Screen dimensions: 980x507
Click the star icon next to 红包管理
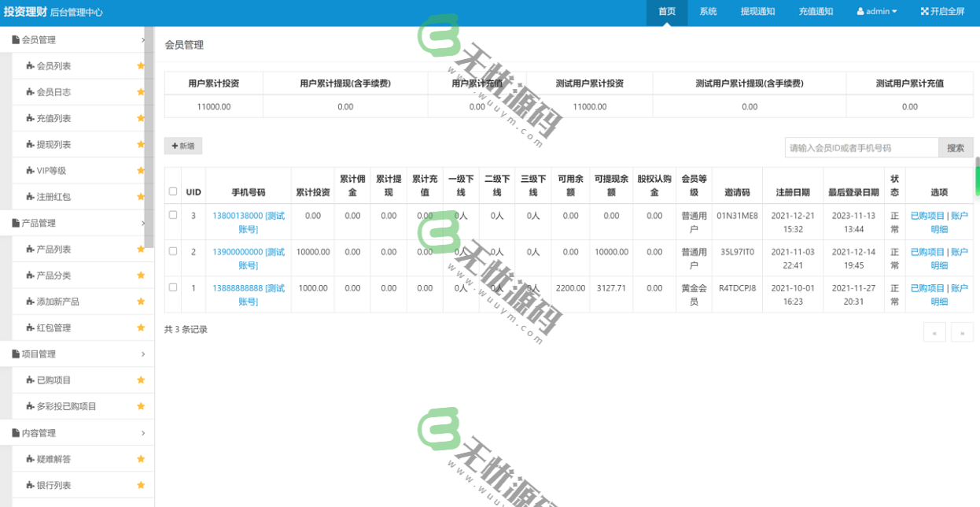point(141,328)
